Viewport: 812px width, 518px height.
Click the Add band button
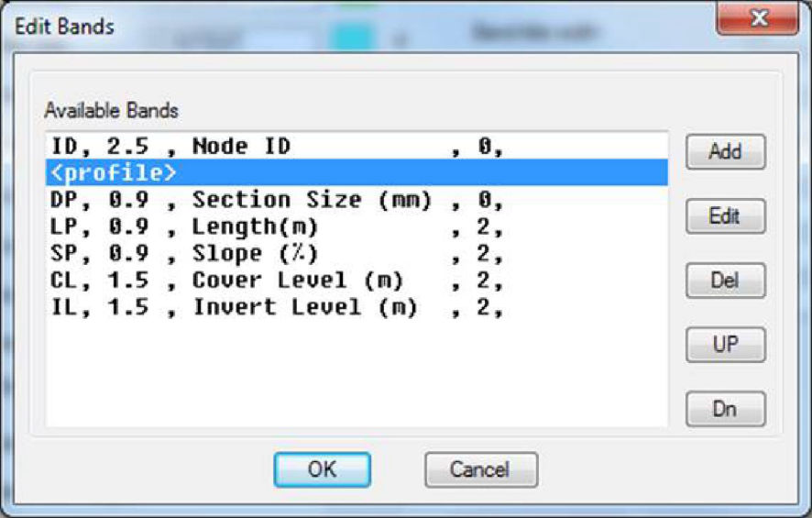[725, 152]
